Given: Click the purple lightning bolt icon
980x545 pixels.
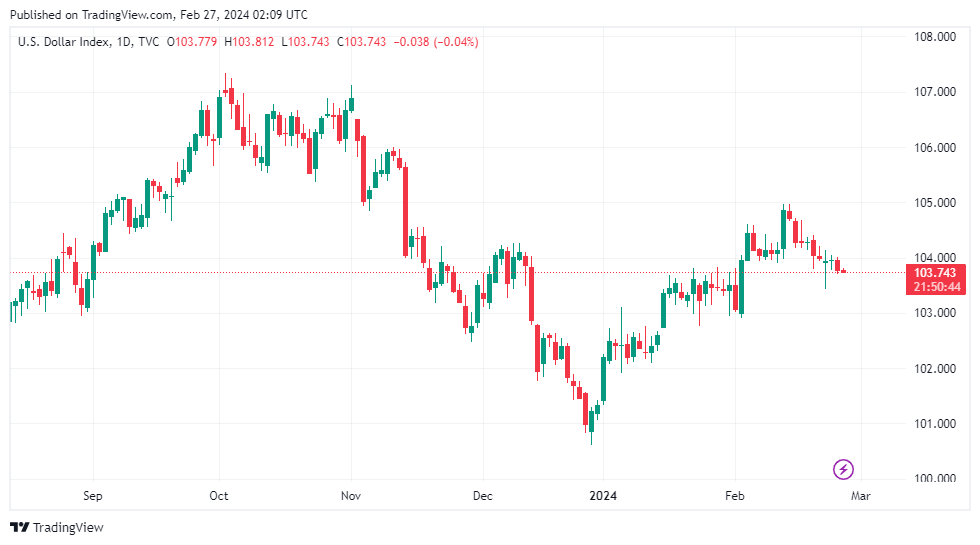Looking at the screenshot, I should (843, 468).
